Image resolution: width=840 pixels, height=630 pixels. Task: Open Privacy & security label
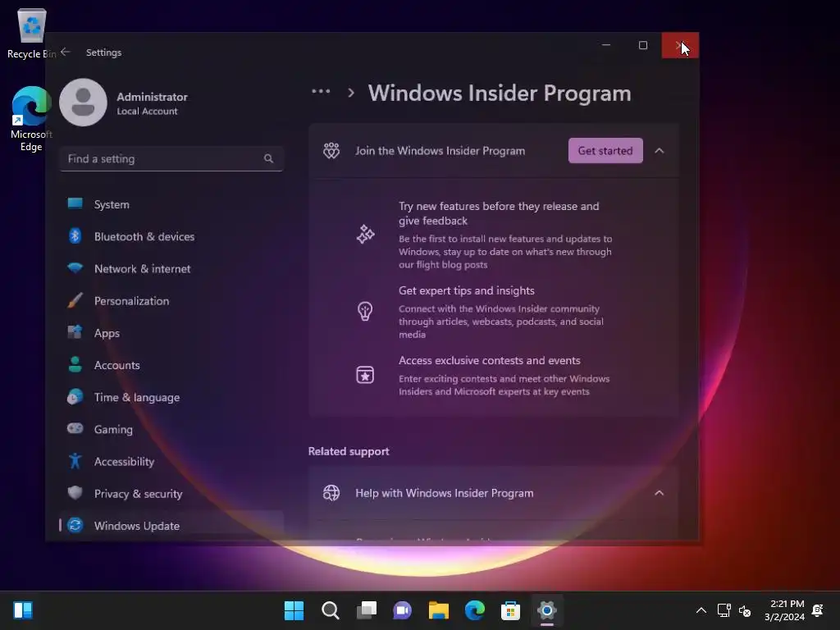[x=138, y=493]
